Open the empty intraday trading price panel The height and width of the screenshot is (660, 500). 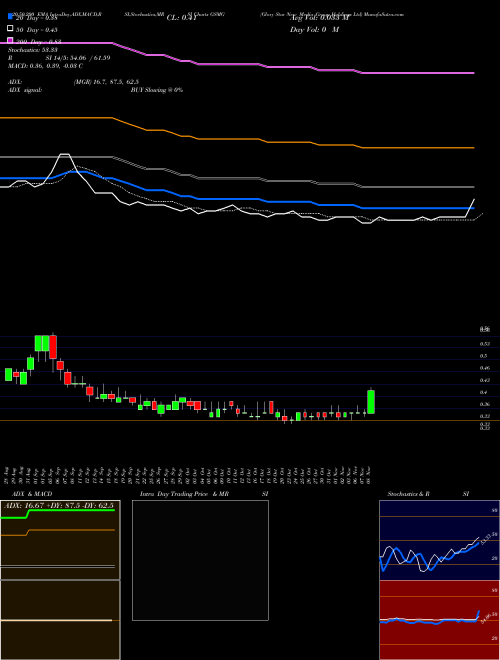pos(200,560)
